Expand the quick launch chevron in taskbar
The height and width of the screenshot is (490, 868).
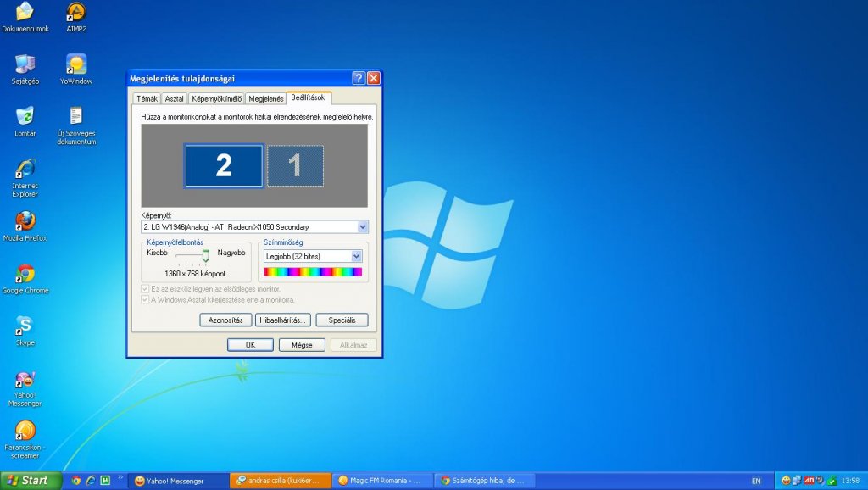[120, 478]
